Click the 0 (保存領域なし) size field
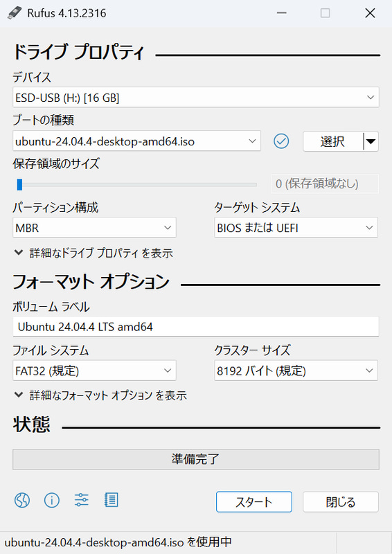 pyautogui.click(x=325, y=184)
